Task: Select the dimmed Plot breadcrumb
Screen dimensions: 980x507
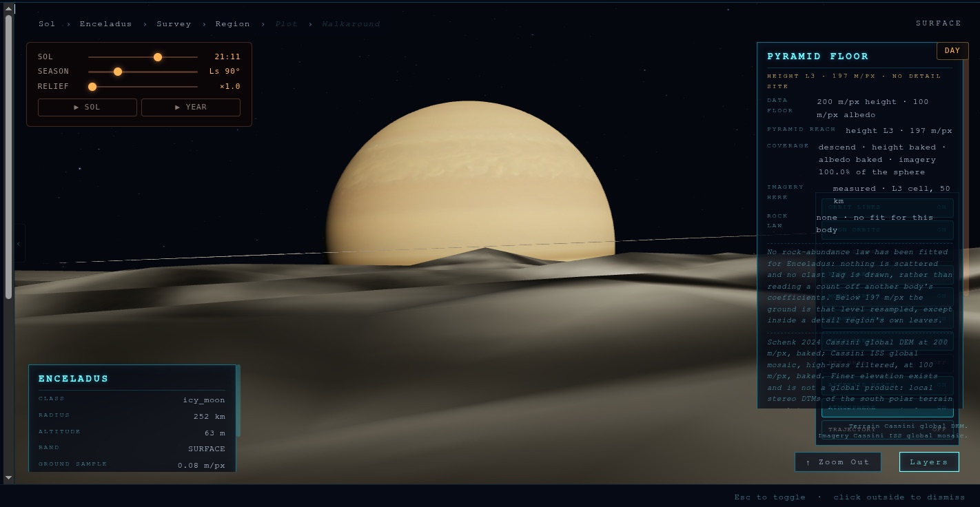Action: 287,24
